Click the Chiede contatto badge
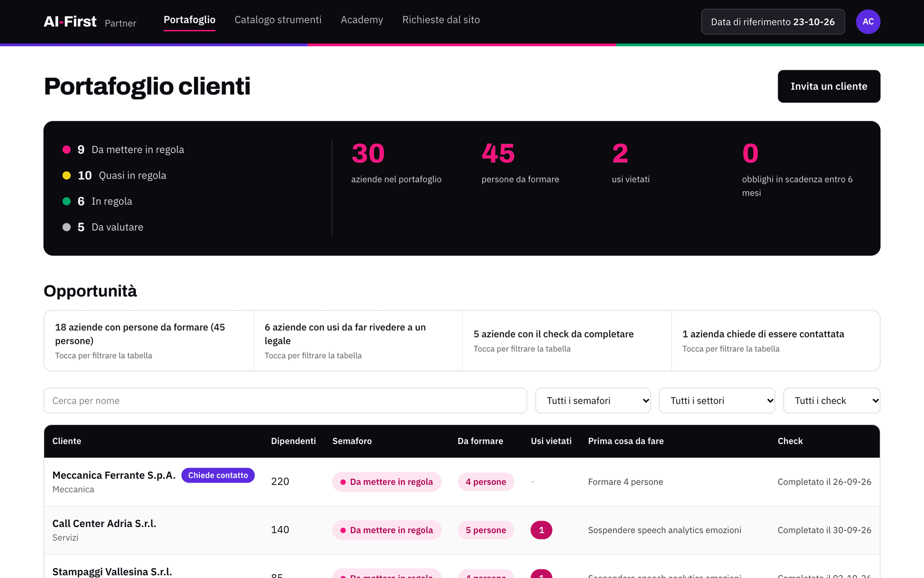Viewport: 924px width, 578px height. (218, 475)
